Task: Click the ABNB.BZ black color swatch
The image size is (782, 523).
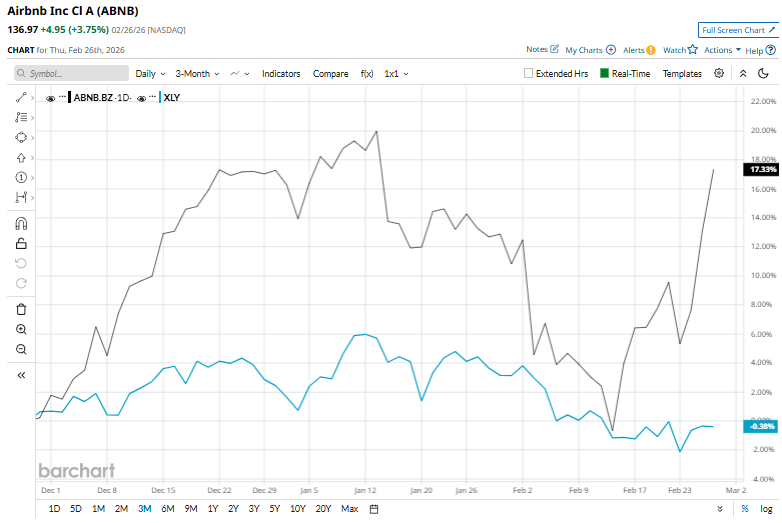Action: point(69,97)
